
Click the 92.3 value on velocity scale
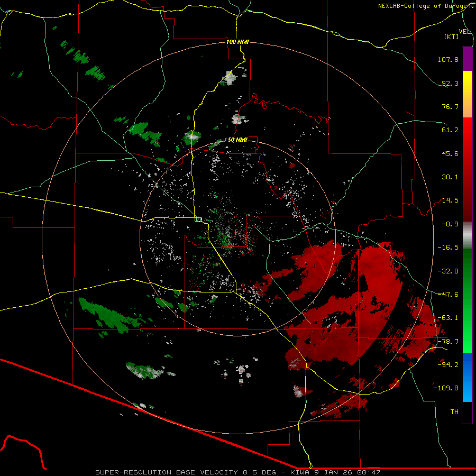[450, 83]
